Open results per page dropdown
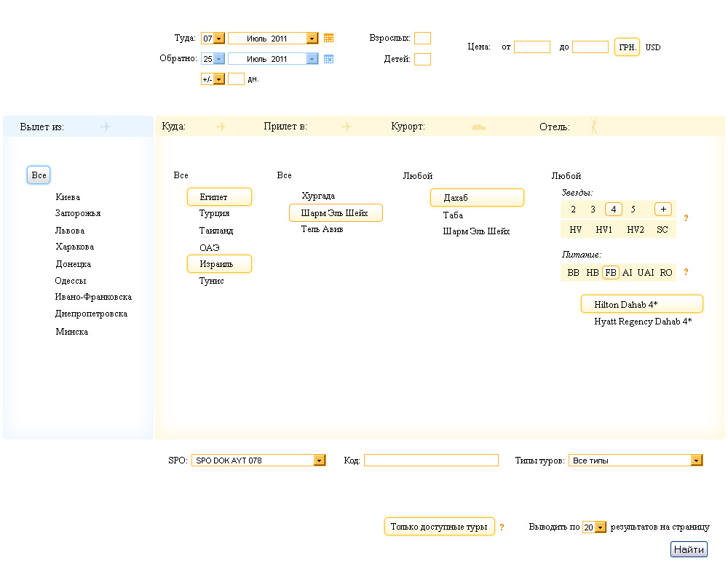Viewport: 728px width, 582px height. coord(601,527)
